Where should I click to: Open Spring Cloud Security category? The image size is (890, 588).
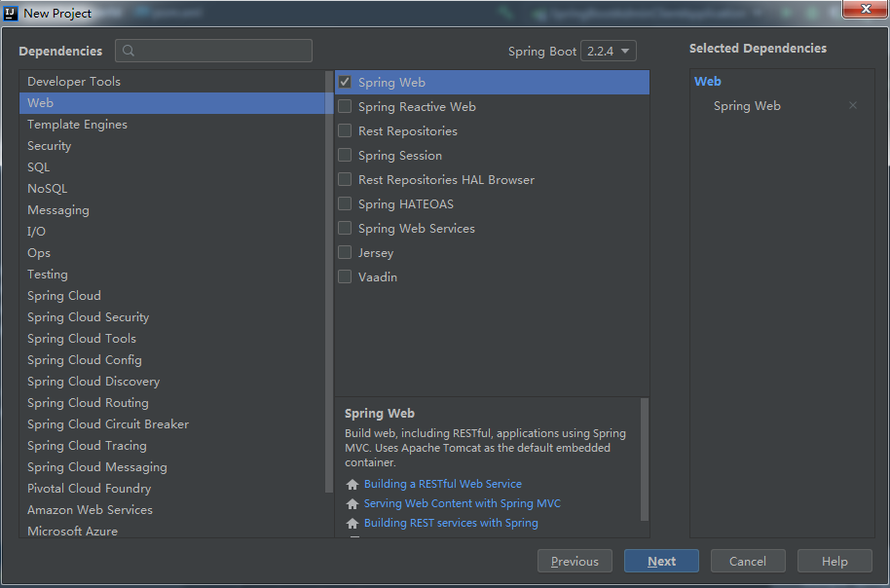tap(172, 317)
